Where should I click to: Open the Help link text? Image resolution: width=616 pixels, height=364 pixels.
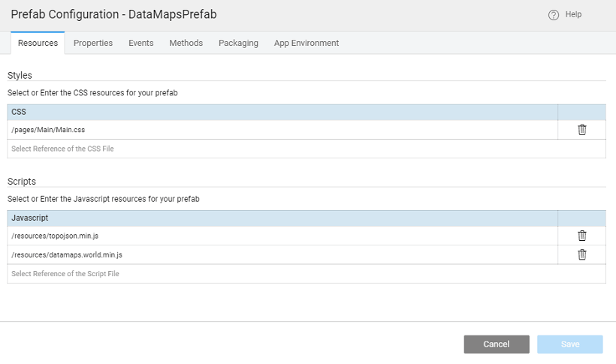click(x=573, y=14)
